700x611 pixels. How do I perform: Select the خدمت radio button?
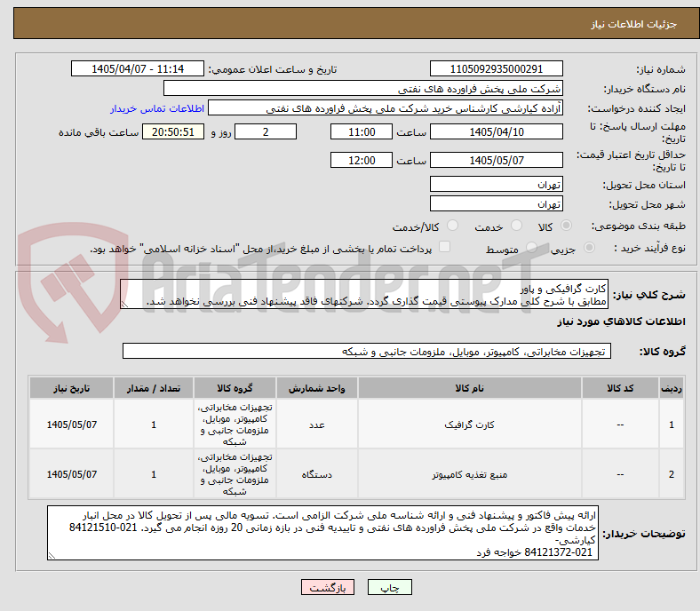(x=516, y=226)
